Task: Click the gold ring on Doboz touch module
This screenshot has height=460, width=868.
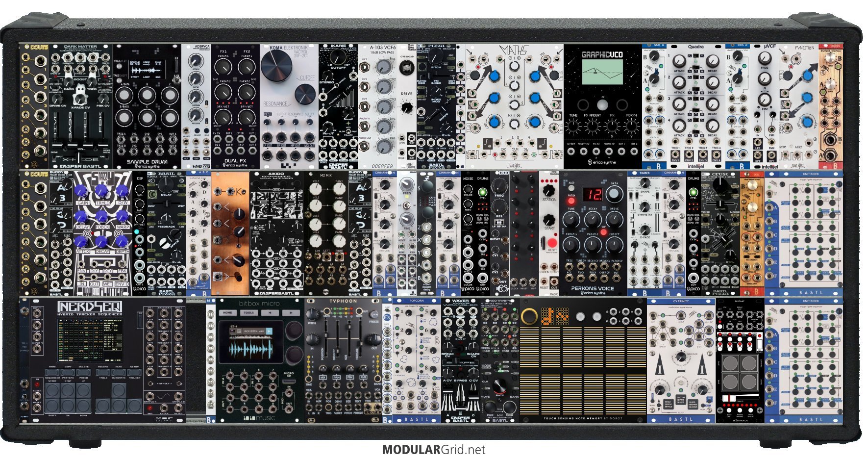Action: point(529,316)
